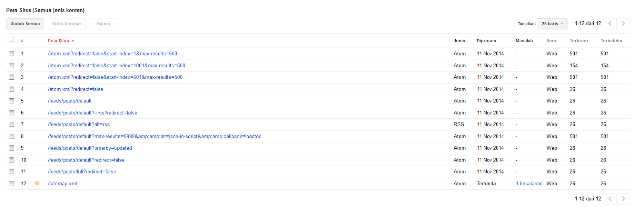Select checkbox for /feeds/posts/default row 5
644x207 pixels.
[11, 101]
